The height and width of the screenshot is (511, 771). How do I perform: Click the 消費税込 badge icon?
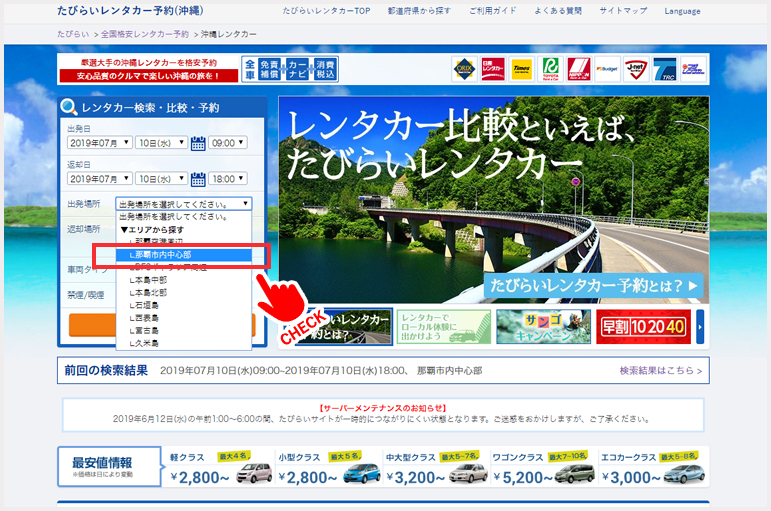325,69
